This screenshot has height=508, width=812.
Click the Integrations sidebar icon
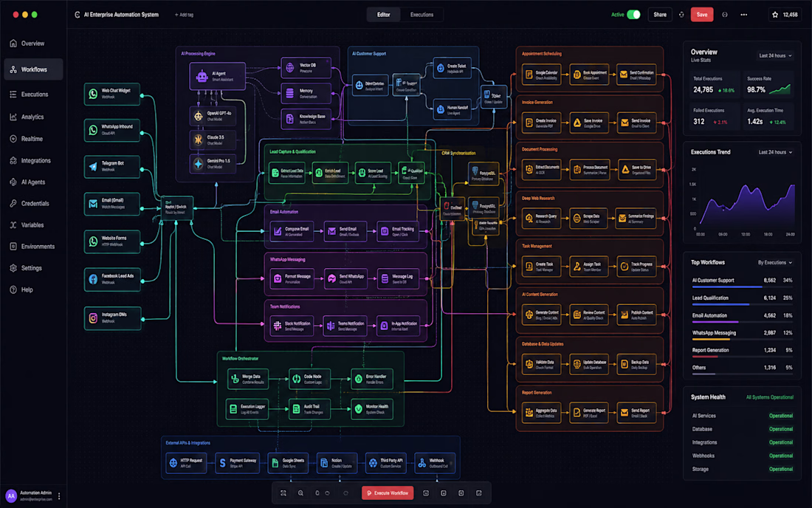click(13, 160)
